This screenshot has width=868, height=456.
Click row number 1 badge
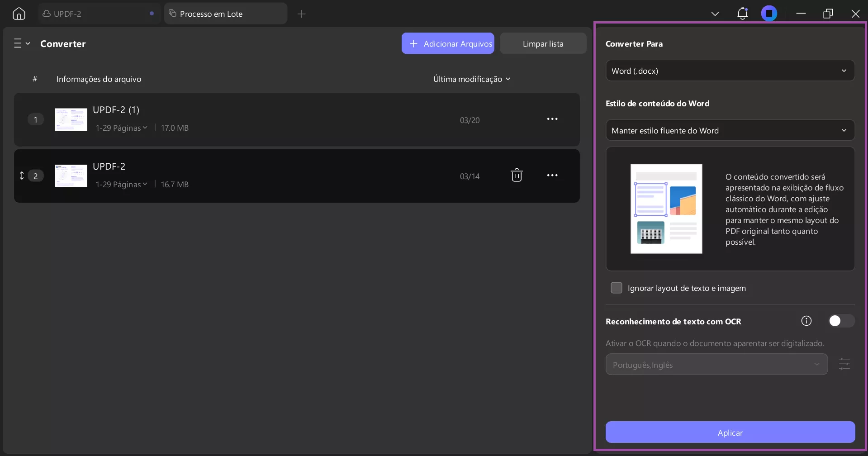click(36, 119)
